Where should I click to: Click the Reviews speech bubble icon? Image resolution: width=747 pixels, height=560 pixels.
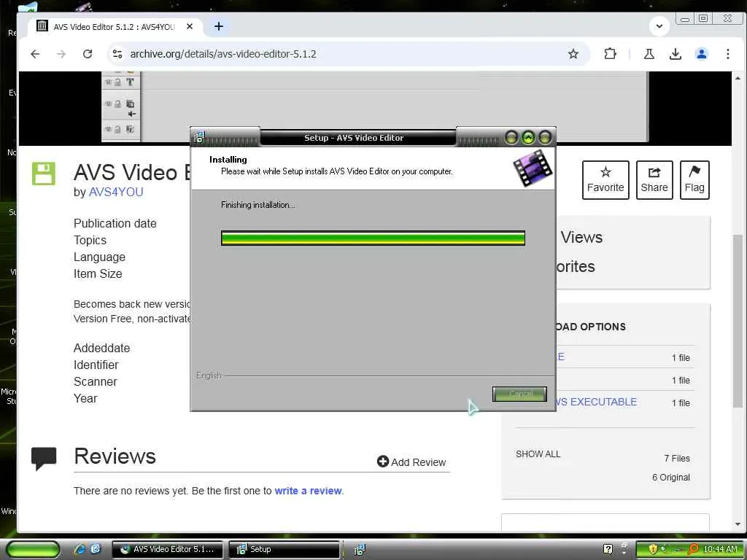44,459
